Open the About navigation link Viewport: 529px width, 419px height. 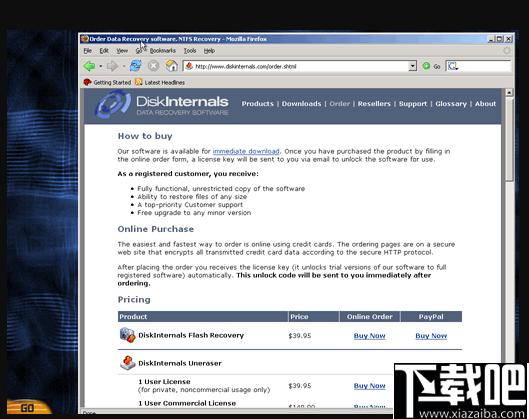[x=485, y=104]
